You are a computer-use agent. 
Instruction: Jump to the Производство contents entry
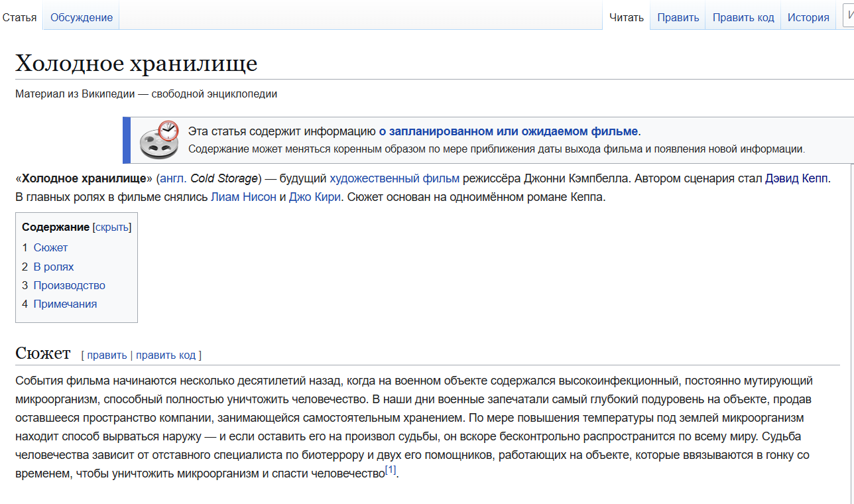[x=70, y=286]
